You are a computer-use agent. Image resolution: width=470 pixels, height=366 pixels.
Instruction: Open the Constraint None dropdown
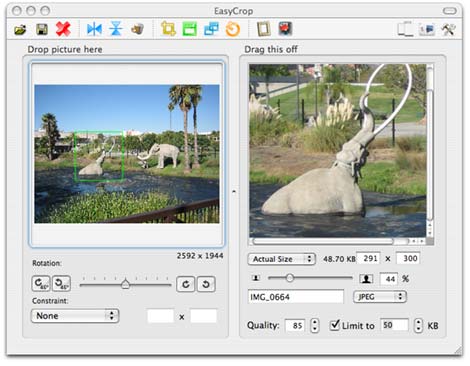click(x=75, y=316)
